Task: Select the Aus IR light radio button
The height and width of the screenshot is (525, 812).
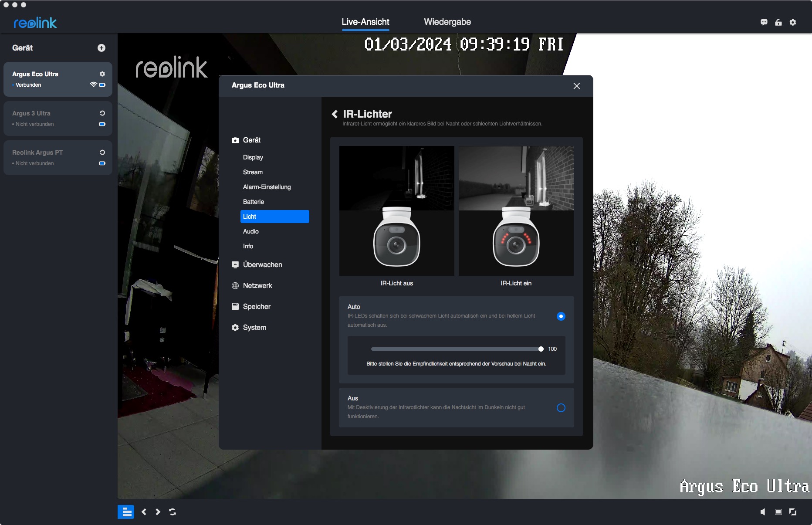Action: click(561, 408)
